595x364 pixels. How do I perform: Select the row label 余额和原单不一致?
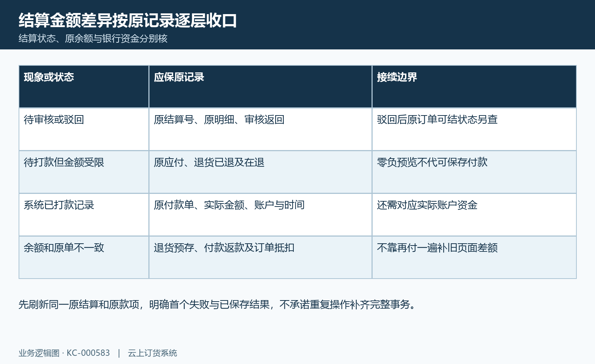pyautogui.click(x=84, y=257)
